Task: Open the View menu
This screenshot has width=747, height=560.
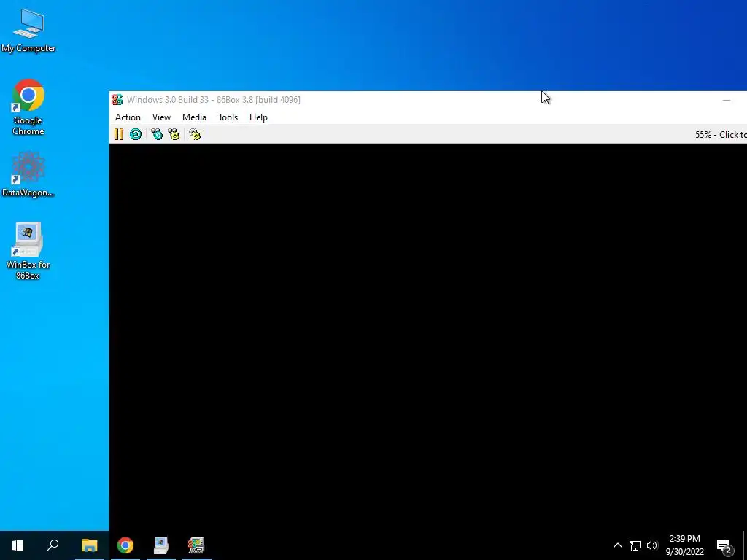Action: tap(161, 117)
